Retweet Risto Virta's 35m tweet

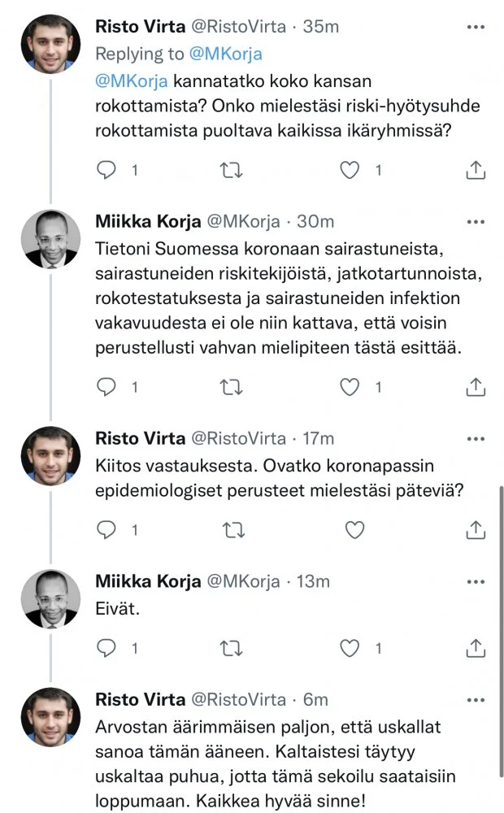(x=232, y=170)
